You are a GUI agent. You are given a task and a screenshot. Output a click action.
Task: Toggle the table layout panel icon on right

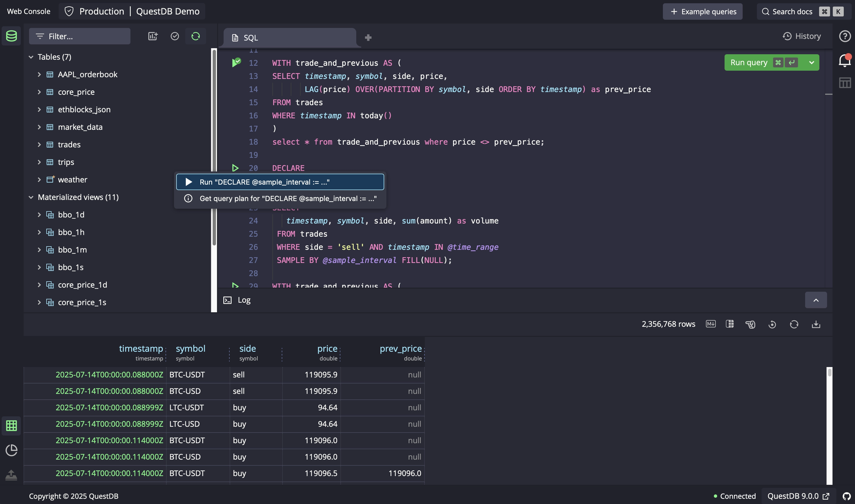pos(845,82)
